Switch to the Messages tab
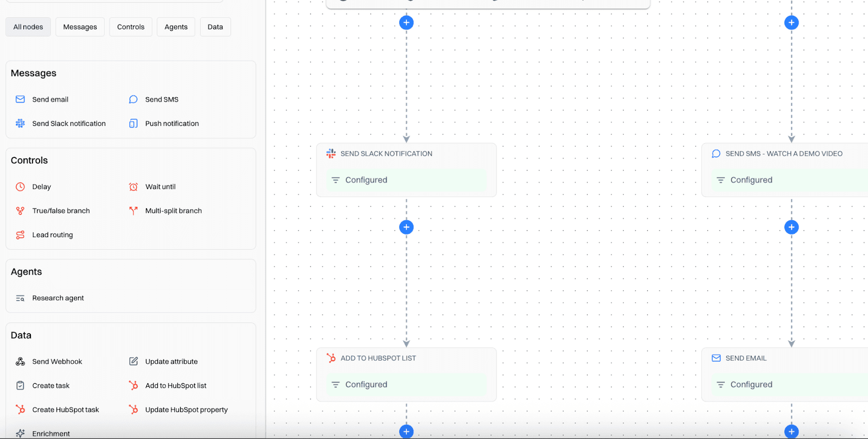The width and height of the screenshot is (868, 439). pos(80,27)
